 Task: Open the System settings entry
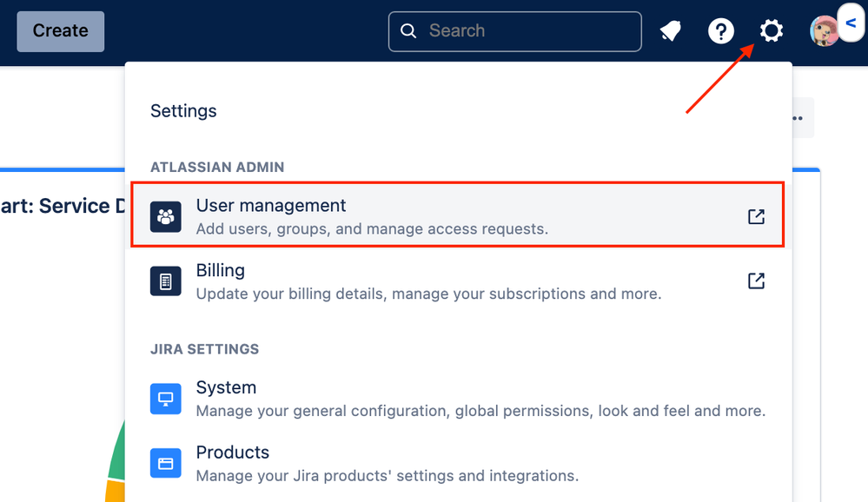tap(458, 399)
